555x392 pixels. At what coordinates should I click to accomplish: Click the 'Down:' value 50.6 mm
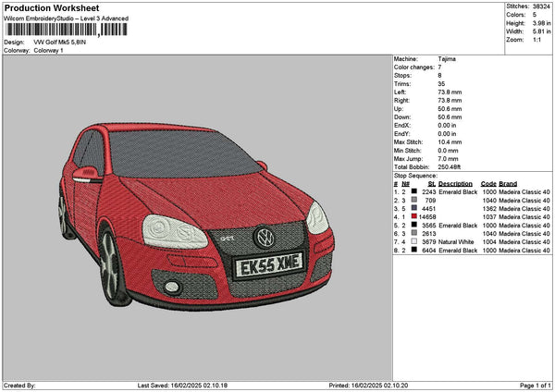[450, 117]
